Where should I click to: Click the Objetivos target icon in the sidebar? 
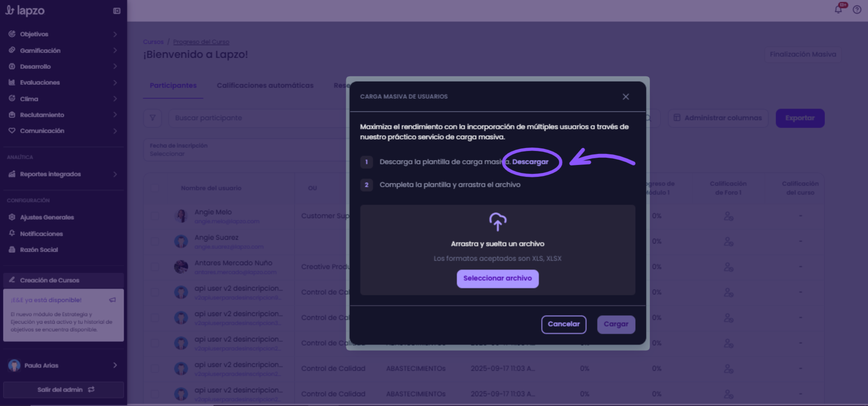click(x=12, y=34)
